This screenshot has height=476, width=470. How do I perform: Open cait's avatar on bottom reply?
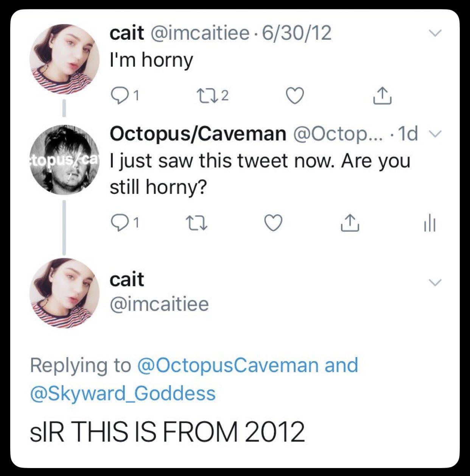(64, 293)
